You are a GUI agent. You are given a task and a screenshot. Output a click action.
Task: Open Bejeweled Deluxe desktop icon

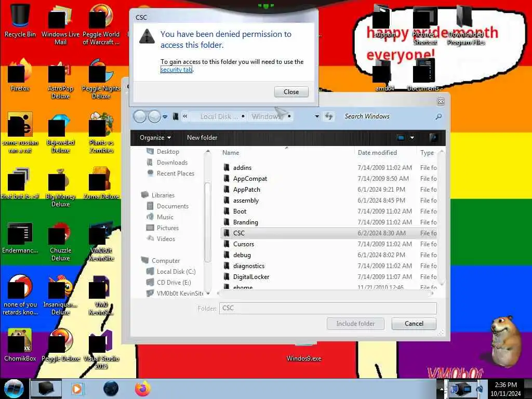click(x=60, y=132)
